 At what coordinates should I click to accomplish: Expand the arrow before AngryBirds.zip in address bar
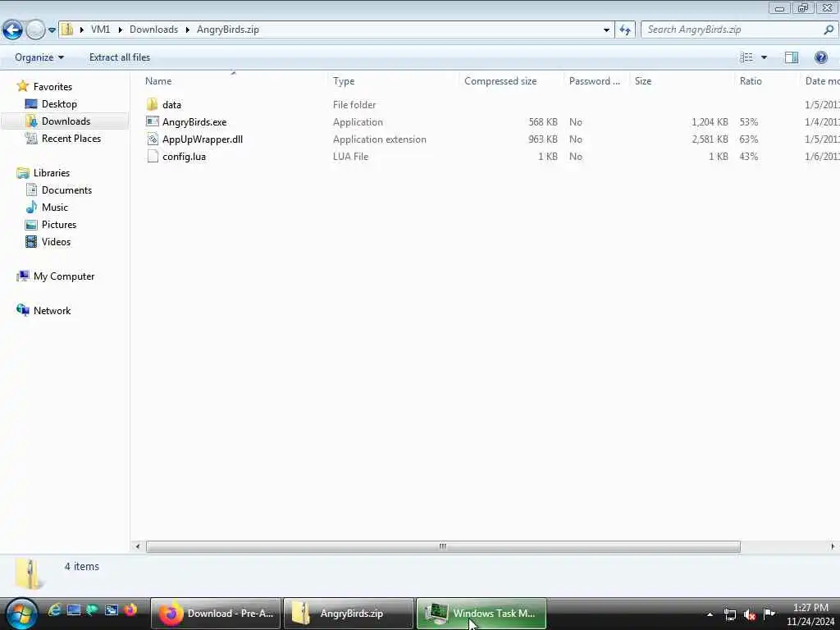(x=188, y=30)
